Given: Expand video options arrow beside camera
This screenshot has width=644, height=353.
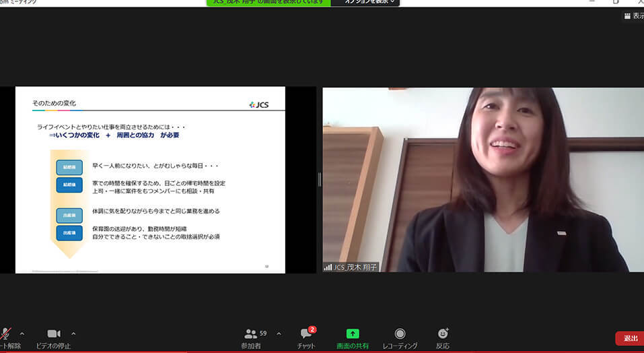Looking at the screenshot, I should coord(73,333).
